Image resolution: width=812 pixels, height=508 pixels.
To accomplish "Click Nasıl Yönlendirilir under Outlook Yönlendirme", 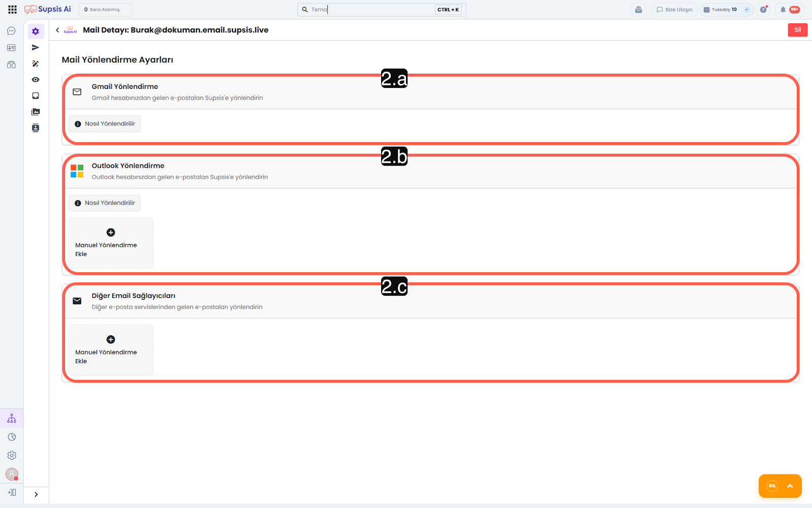I will (105, 203).
